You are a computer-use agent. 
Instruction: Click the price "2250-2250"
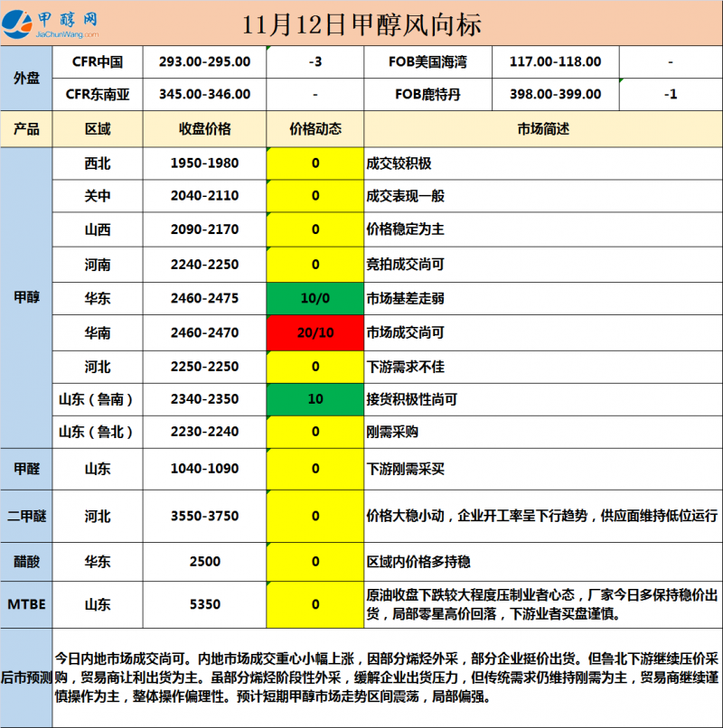pos(204,367)
